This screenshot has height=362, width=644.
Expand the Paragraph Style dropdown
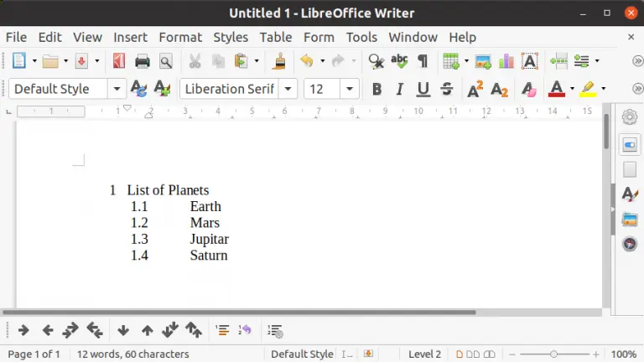(x=117, y=89)
